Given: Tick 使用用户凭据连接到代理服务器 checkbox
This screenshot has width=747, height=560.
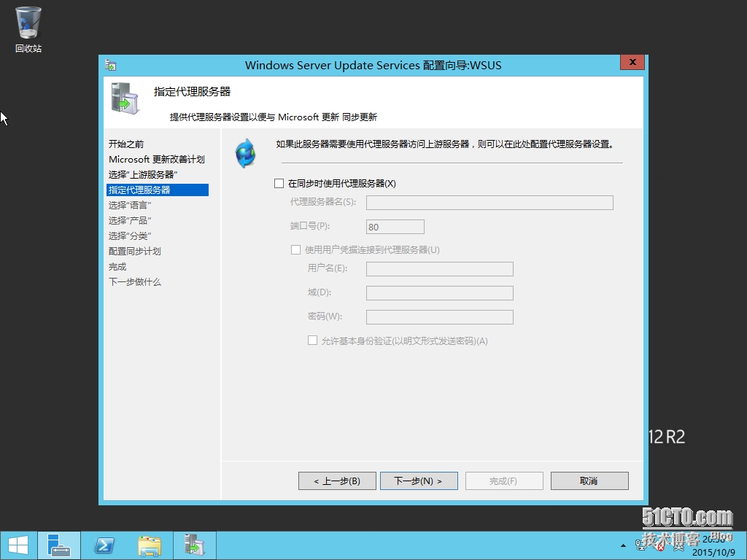Looking at the screenshot, I should click(x=296, y=249).
